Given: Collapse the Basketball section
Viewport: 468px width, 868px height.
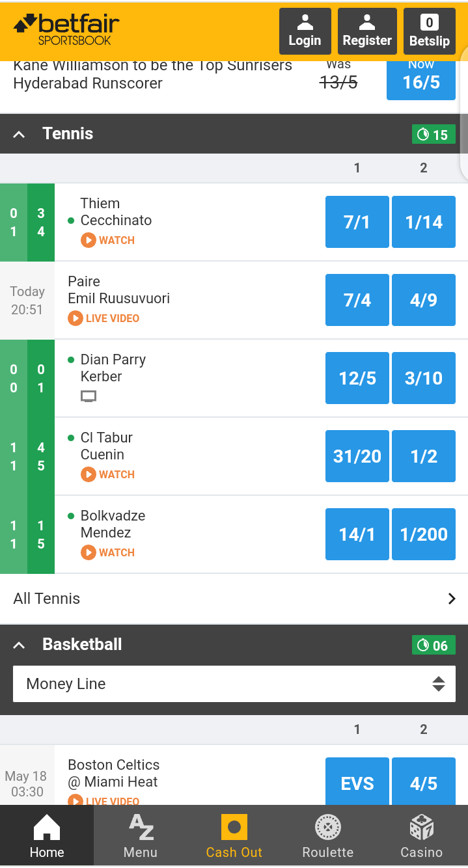Looking at the screenshot, I should (19, 645).
